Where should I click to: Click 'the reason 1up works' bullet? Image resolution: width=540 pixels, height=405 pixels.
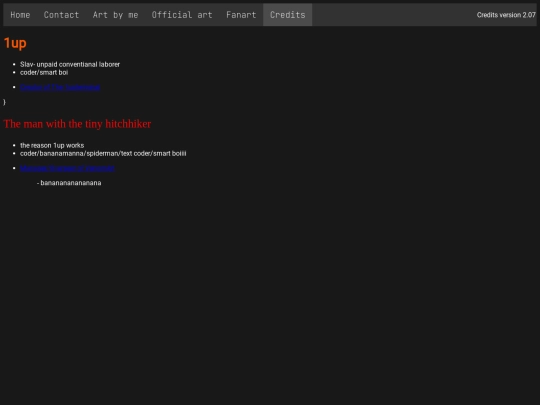pyautogui.click(x=52, y=145)
